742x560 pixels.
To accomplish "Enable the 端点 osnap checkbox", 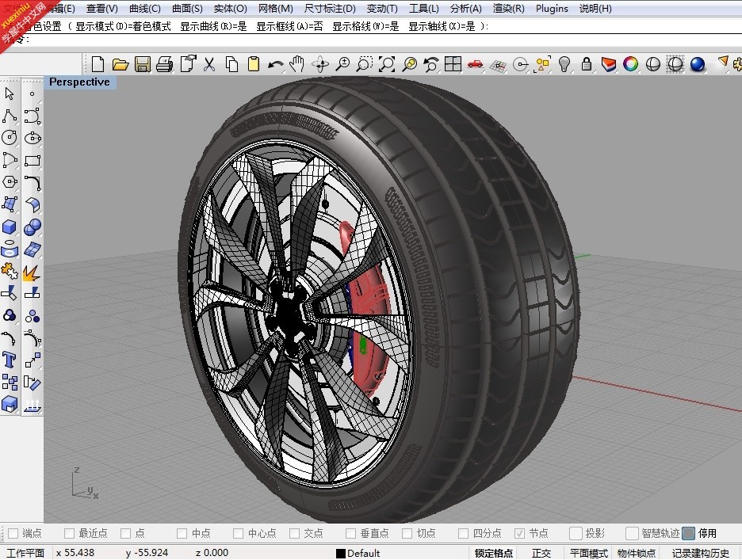I will pos(13,534).
